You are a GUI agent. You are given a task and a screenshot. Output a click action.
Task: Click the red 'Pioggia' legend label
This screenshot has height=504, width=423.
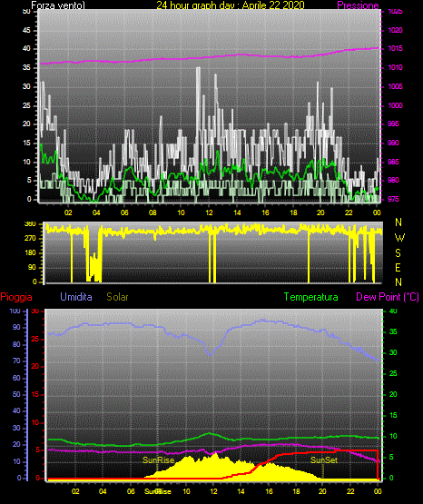(x=16, y=297)
